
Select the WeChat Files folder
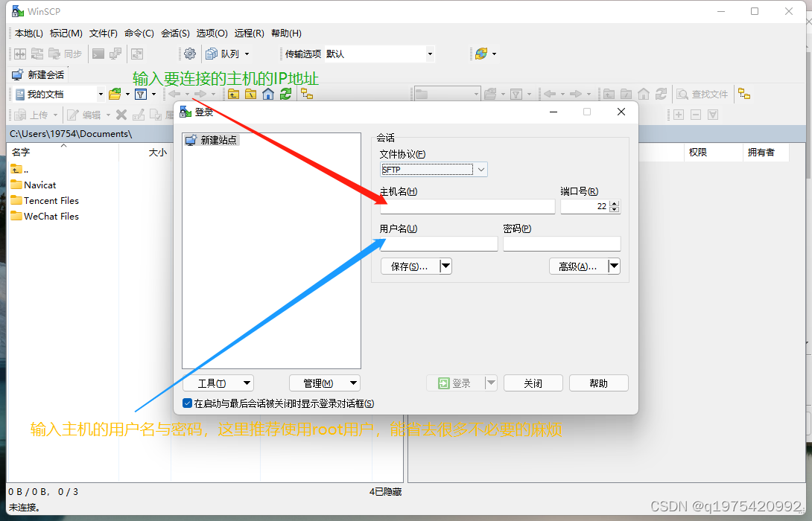pyautogui.click(x=45, y=217)
